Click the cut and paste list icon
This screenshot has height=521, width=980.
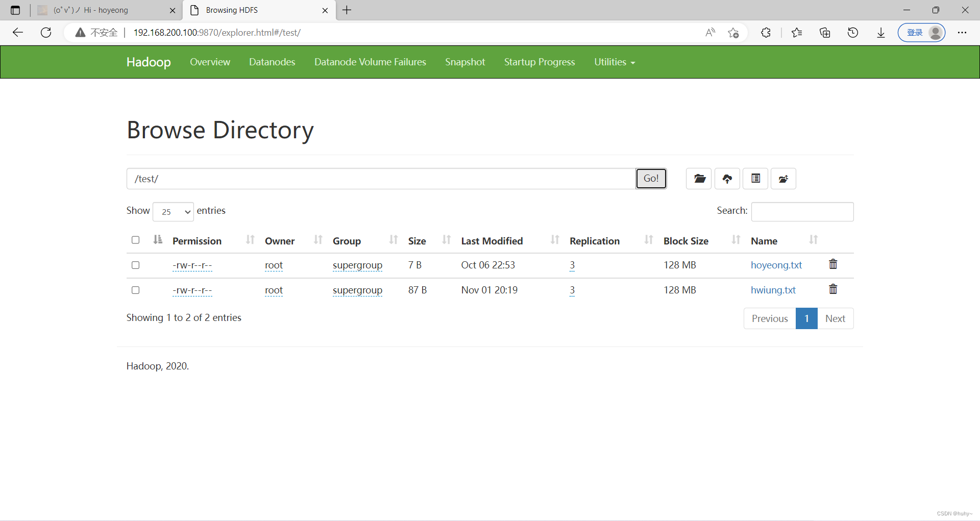pyautogui.click(x=755, y=179)
